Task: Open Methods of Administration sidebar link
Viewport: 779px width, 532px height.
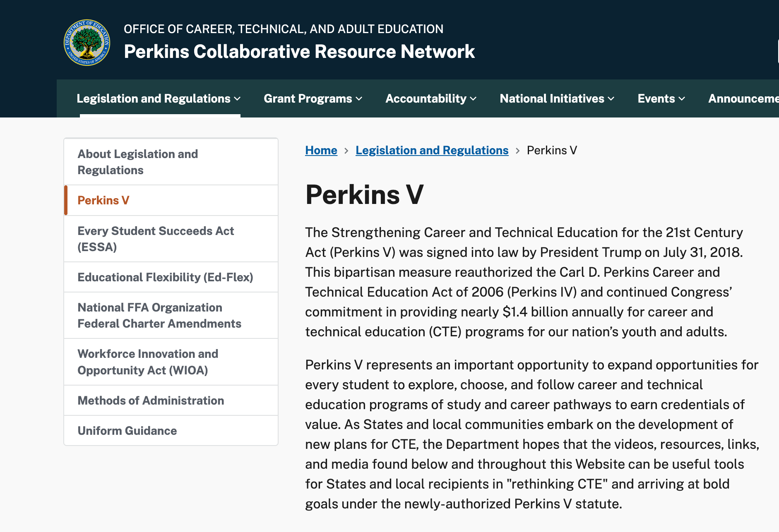Action: [x=171, y=400]
